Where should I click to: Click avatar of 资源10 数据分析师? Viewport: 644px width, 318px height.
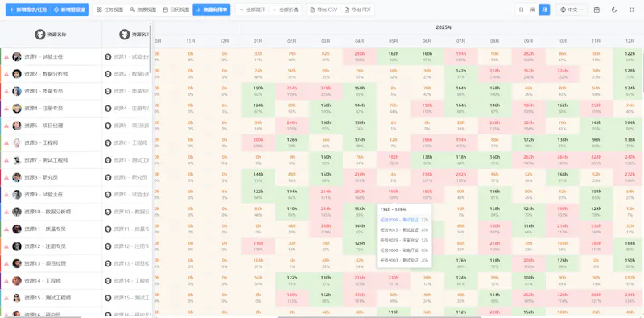(17, 212)
